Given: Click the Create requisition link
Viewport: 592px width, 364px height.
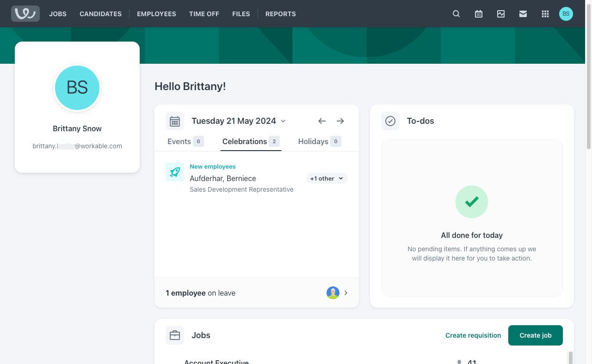Looking at the screenshot, I should pyautogui.click(x=473, y=335).
